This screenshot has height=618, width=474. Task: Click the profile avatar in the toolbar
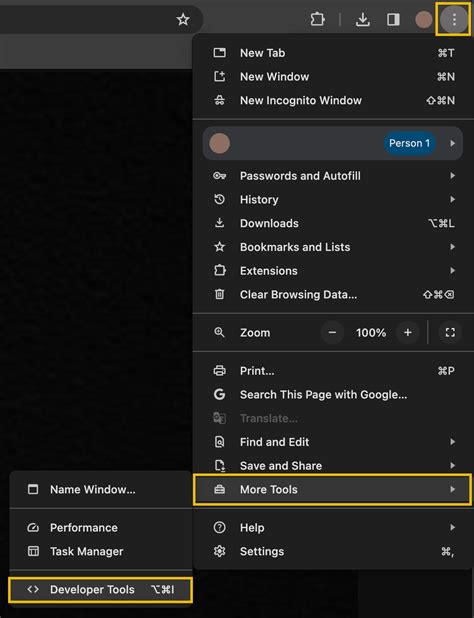(424, 19)
